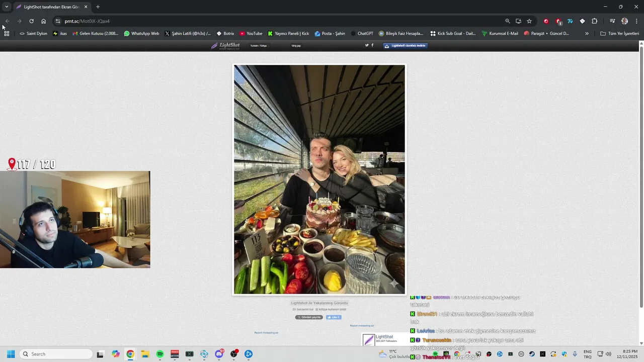Click the Facebook Like button below image
This screenshot has height=362, width=644.
pos(334,317)
